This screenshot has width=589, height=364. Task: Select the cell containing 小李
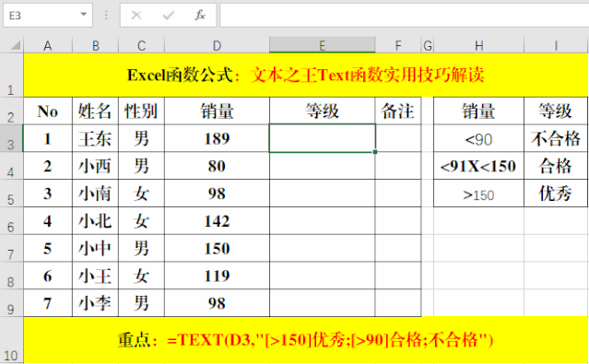point(96,303)
